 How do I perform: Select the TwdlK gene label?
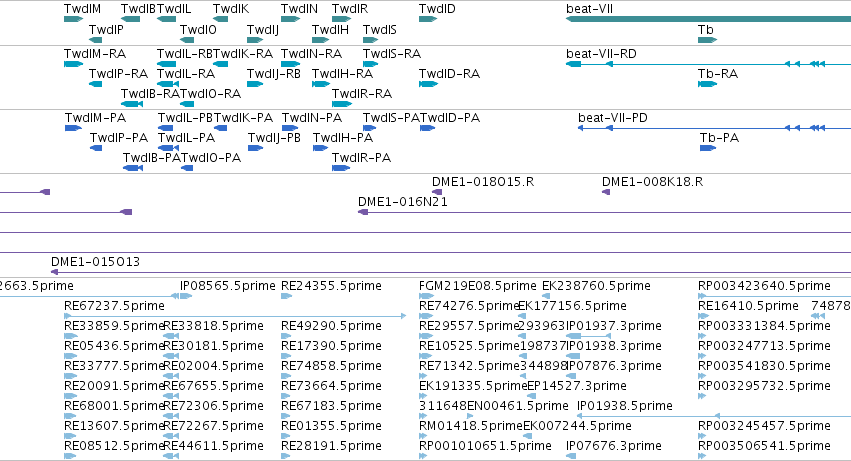(231, 9)
